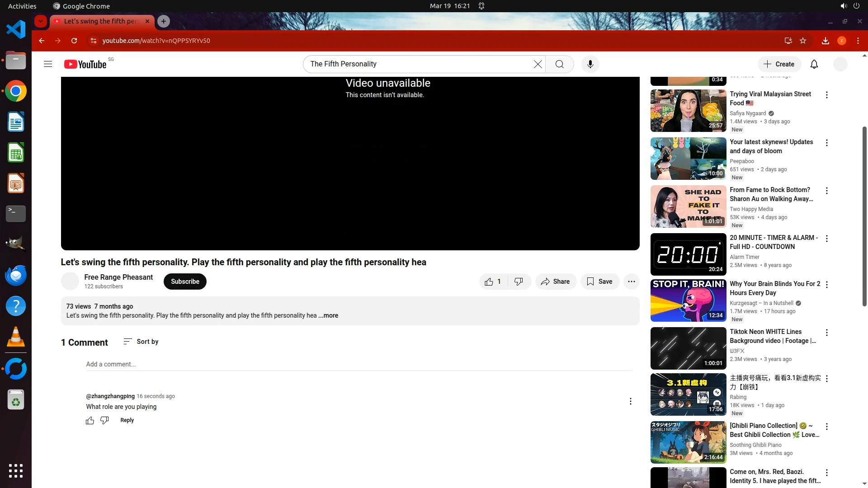Viewport: 868px width, 488px height.
Task: Open the tab search dropdown arrow
Action: (x=41, y=21)
